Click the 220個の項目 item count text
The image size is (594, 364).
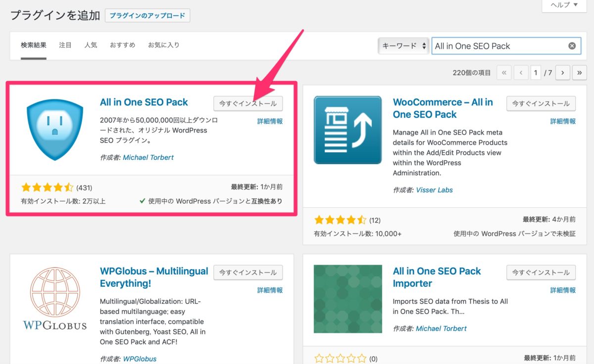[x=472, y=73]
